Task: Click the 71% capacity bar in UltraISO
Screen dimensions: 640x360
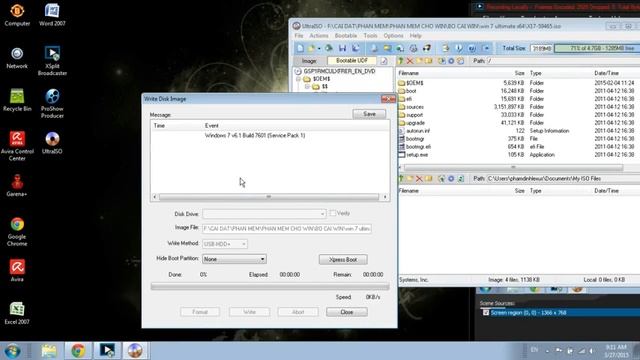Action: coord(597,48)
